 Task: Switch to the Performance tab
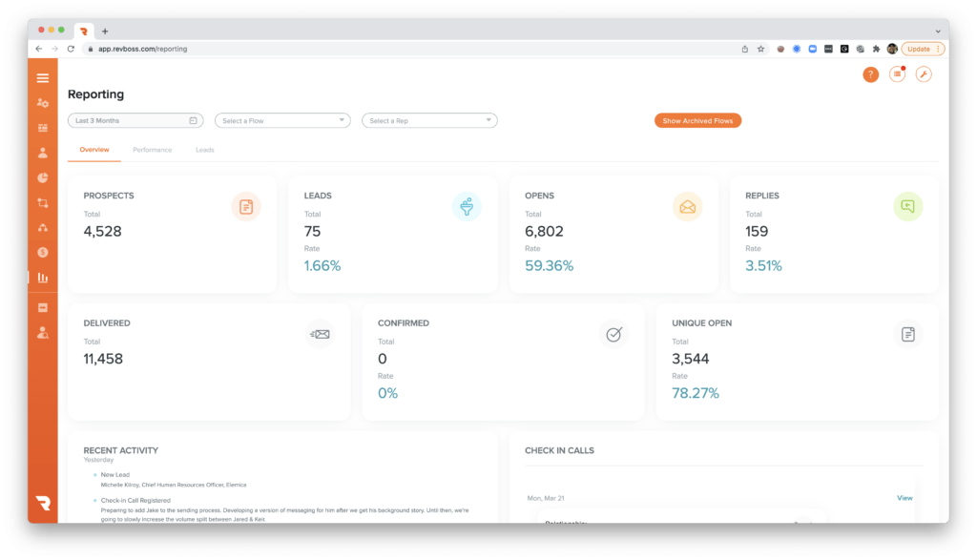pos(152,150)
